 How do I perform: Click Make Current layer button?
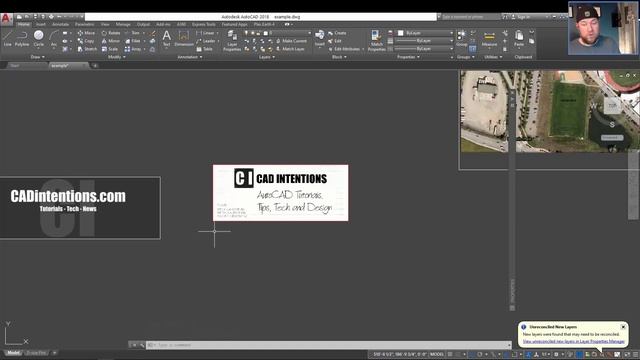pyautogui.click(x=291, y=41)
